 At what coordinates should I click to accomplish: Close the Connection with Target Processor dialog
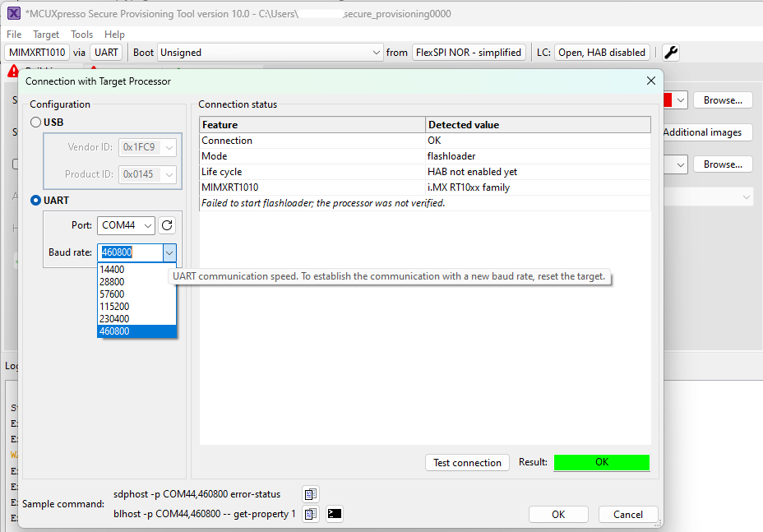(651, 81)
